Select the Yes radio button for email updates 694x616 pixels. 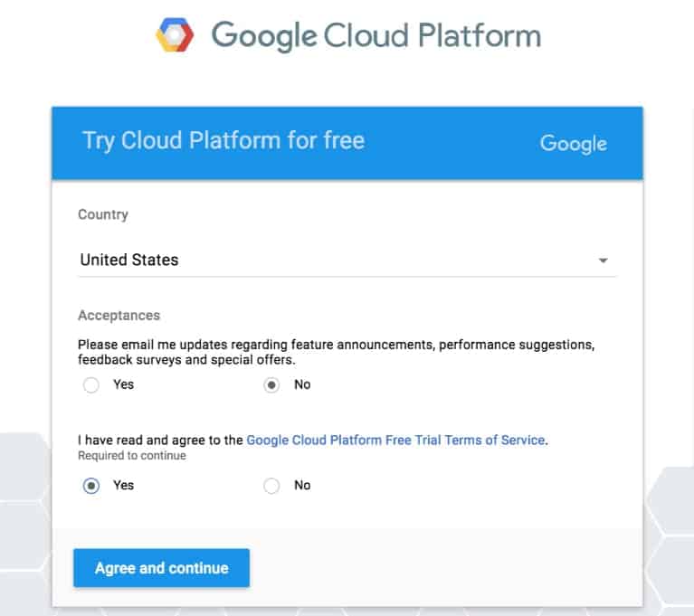point(90,385)
